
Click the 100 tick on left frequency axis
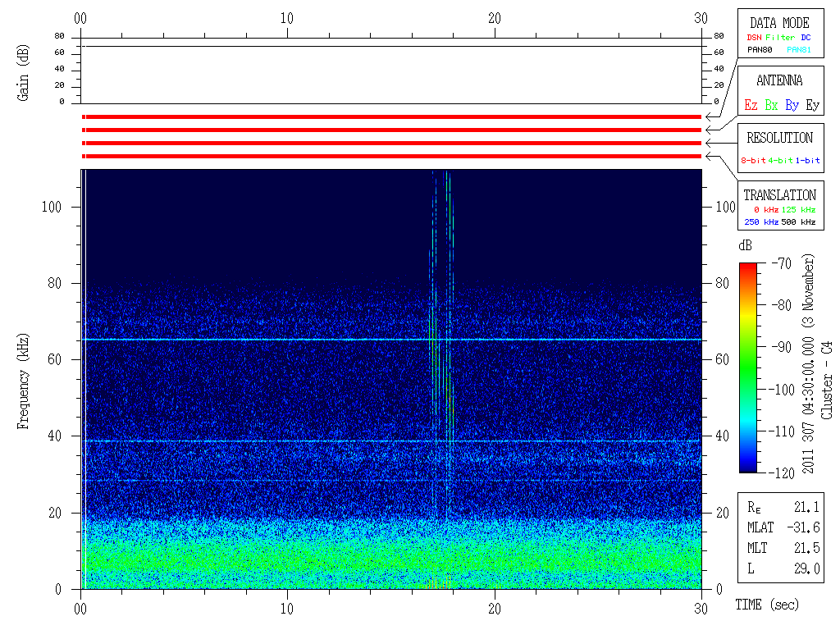tap(52, 207)
